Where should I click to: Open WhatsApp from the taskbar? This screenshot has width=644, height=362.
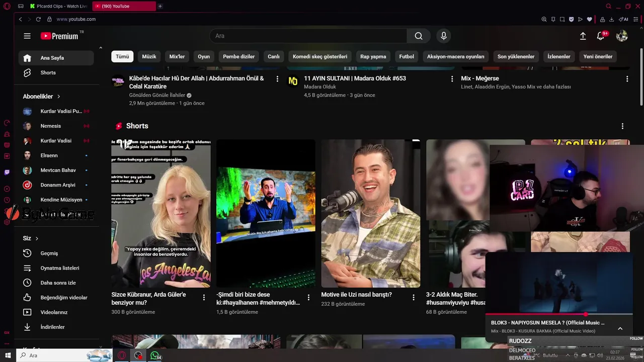coord(155,355)
